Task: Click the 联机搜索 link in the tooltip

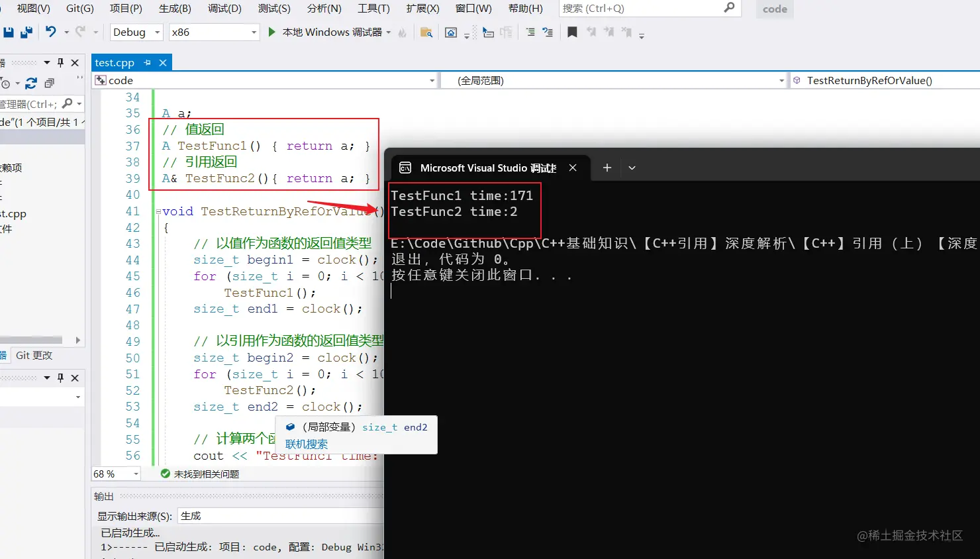Action: click(307, 444)
